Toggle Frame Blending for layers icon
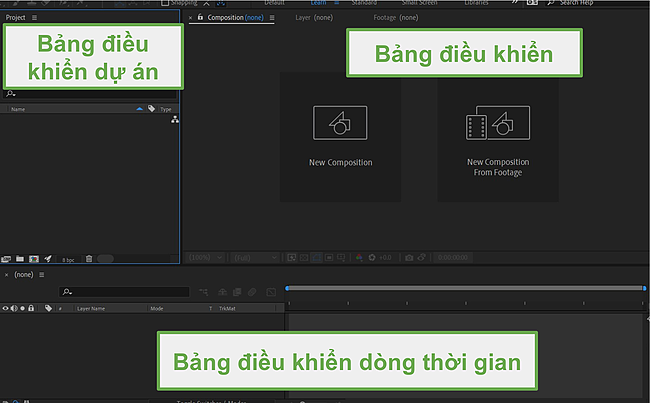This screenshot has height=403, width=650. click(x=237, y=292)
